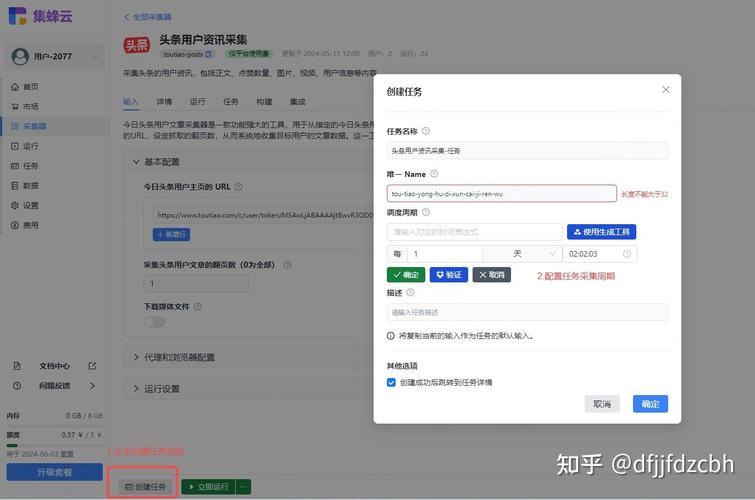This screenshot has height=500, width=755.
Task: Click the 立即运行 button
Action: [x=208, y=487]
